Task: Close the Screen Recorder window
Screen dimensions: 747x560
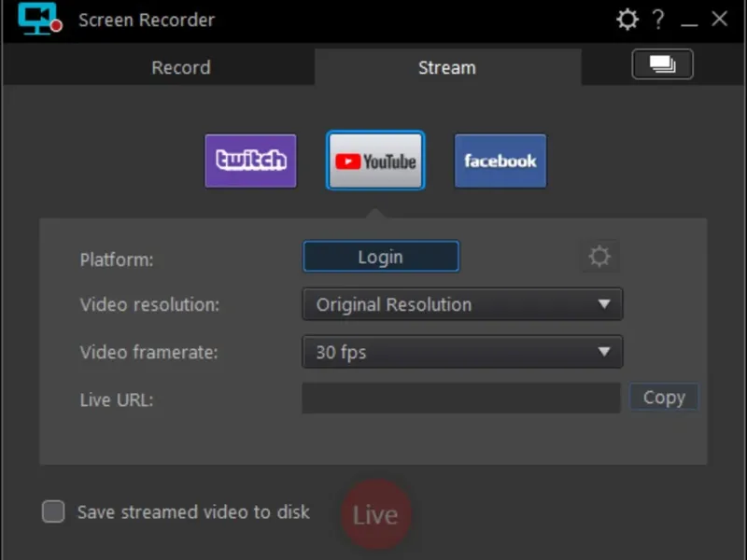Action: (719, 19)
